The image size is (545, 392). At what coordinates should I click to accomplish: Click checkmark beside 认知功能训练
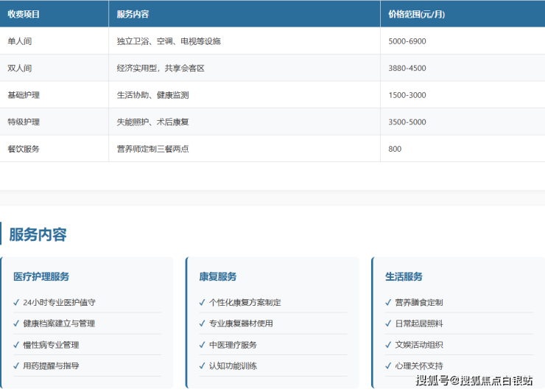click(203, 366)
